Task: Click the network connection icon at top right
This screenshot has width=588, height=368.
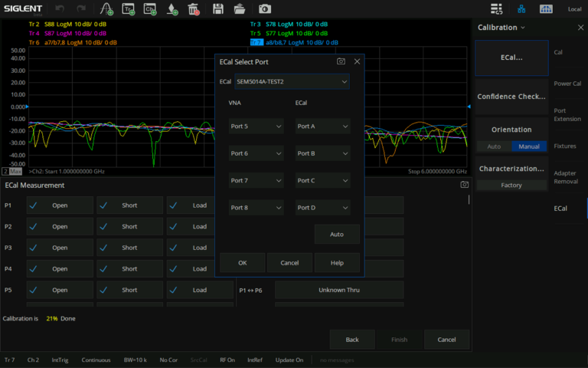Action: pos(521,9)
